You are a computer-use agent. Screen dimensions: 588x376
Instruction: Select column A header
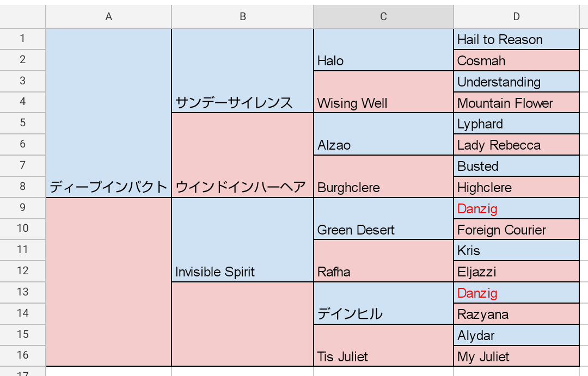(x=109, y=17)
